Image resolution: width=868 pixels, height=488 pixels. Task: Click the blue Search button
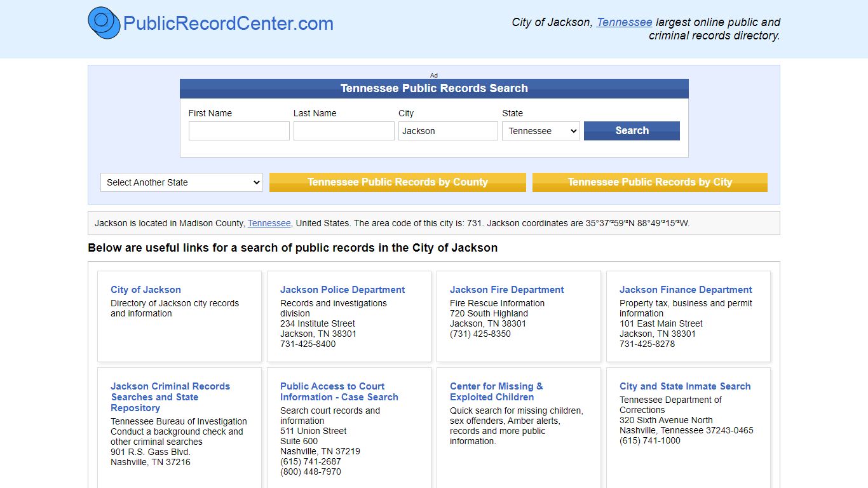632,131
